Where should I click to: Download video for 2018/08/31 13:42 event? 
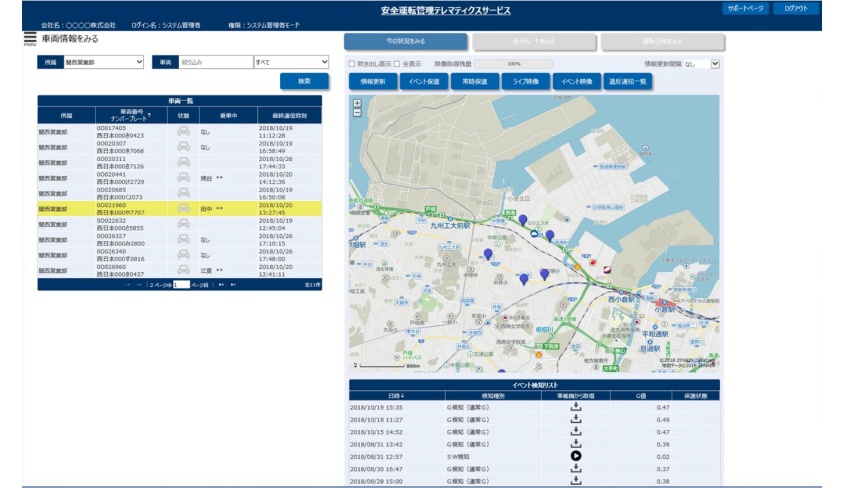pyautogui.click(x=576, y=444)
